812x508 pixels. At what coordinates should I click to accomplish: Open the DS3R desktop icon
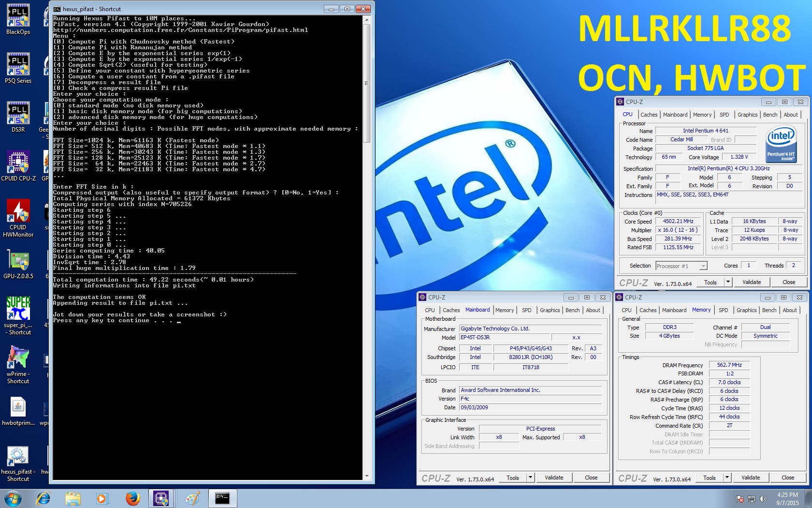[18, 117]
